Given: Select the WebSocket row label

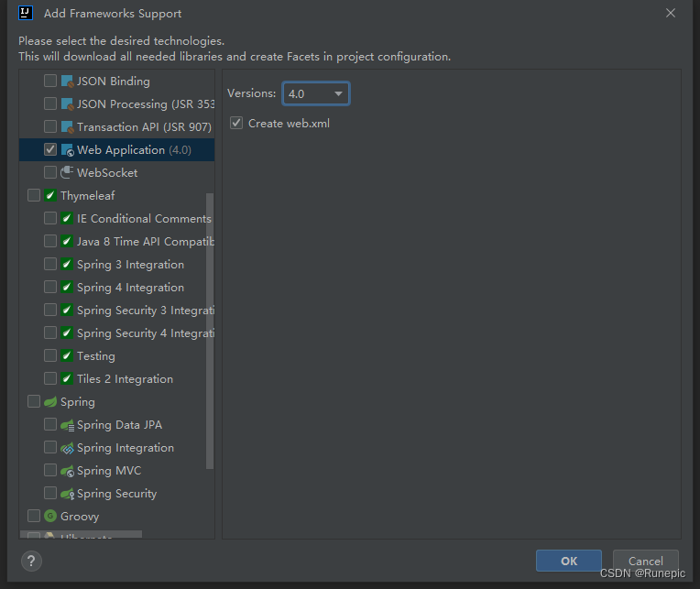Looking at the screenshot, I should click(x=107, y=173).
